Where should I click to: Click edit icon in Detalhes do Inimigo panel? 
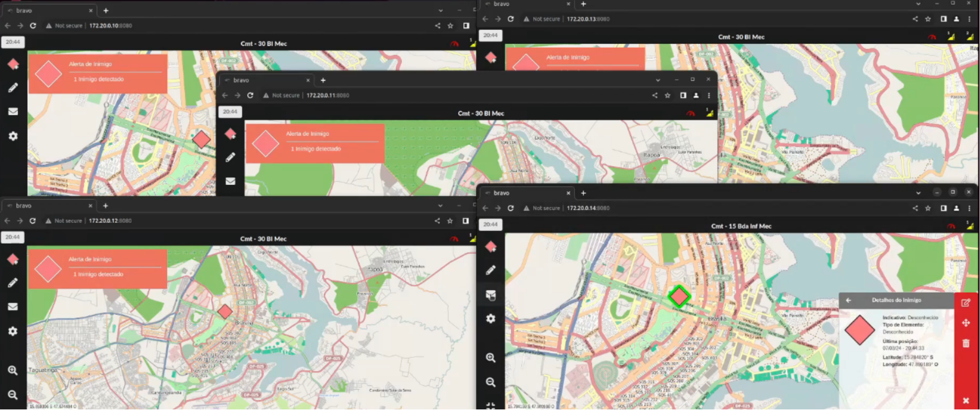point(966,303)
